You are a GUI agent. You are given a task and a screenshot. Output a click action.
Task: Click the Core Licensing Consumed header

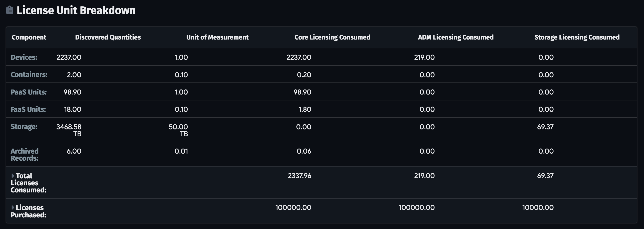[x=332, y=37]
